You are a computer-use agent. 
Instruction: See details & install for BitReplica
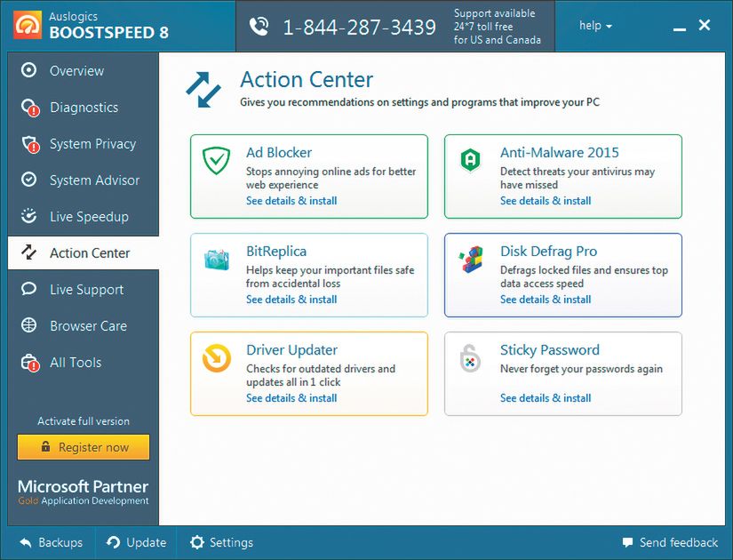(x=291, y=300)
